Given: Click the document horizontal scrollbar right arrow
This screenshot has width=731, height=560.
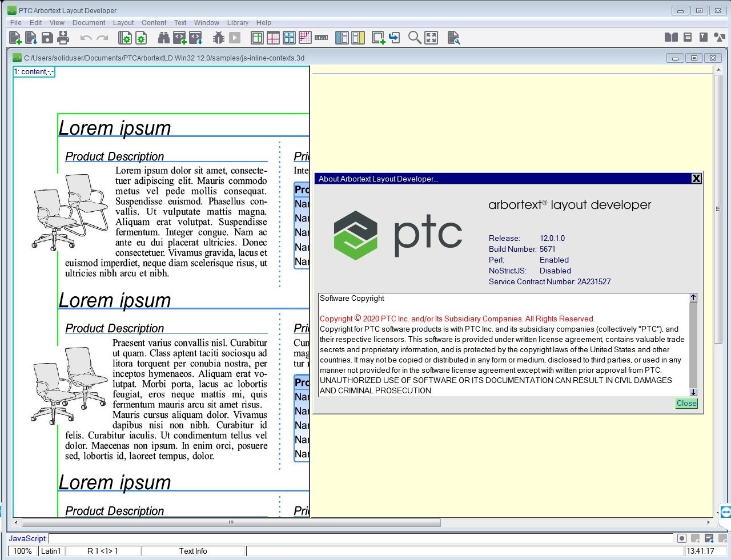Looking at the screenshot, I should [x=709, y=522].
